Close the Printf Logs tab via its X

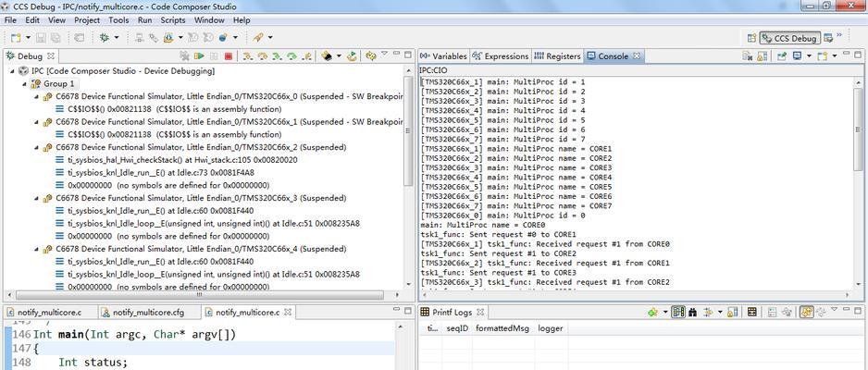480,313
